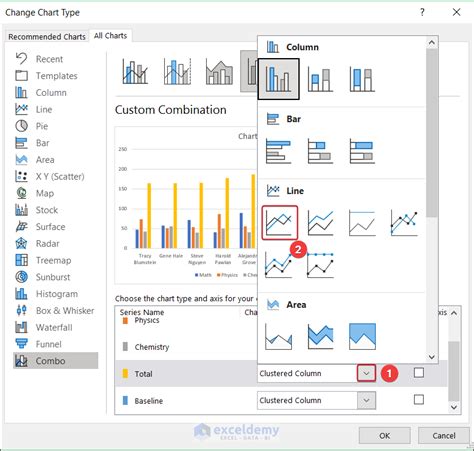This screenshot has width=474, height=451.
Task: Open the Box & Whisker category
Action: (x=56, y=310)
